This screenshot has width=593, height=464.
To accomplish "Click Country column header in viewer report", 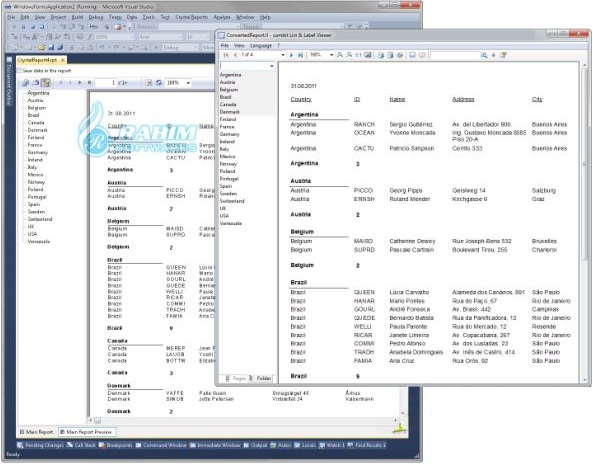I will pyautogui.click(x=301, y=99).
